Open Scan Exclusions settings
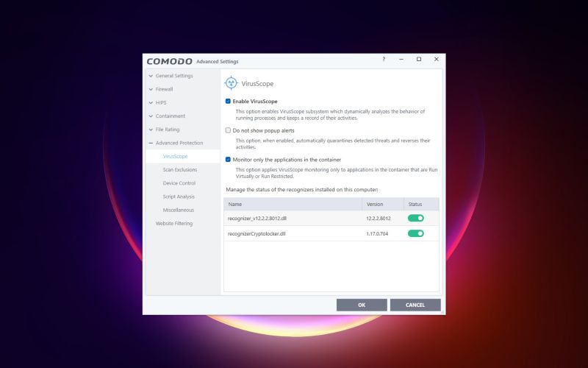 tap(179, 170)
